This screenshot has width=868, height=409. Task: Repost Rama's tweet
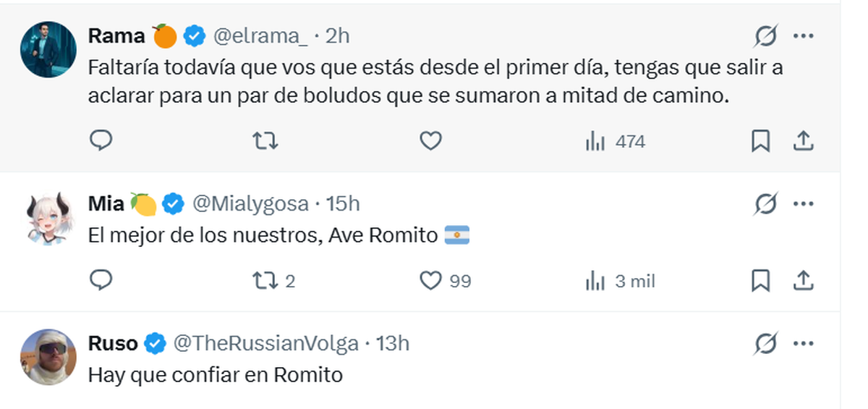(x=265, y=141)
